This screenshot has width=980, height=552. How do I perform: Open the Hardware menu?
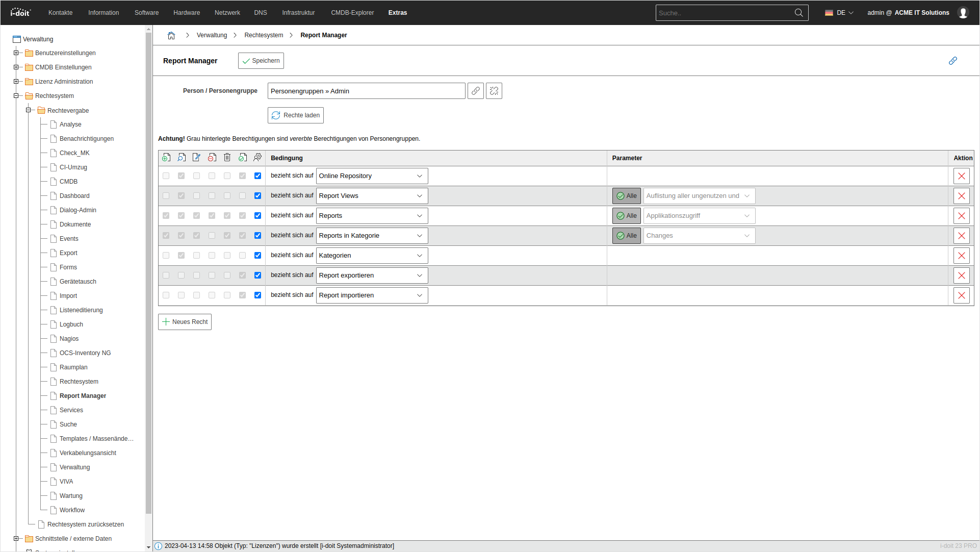tap(187, 13)
